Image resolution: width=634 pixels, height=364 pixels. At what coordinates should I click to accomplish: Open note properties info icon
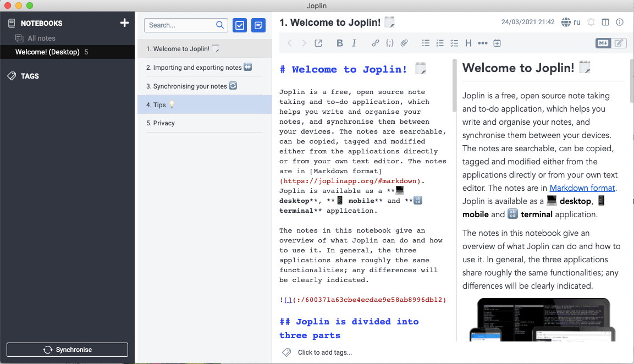coord(620,22)
